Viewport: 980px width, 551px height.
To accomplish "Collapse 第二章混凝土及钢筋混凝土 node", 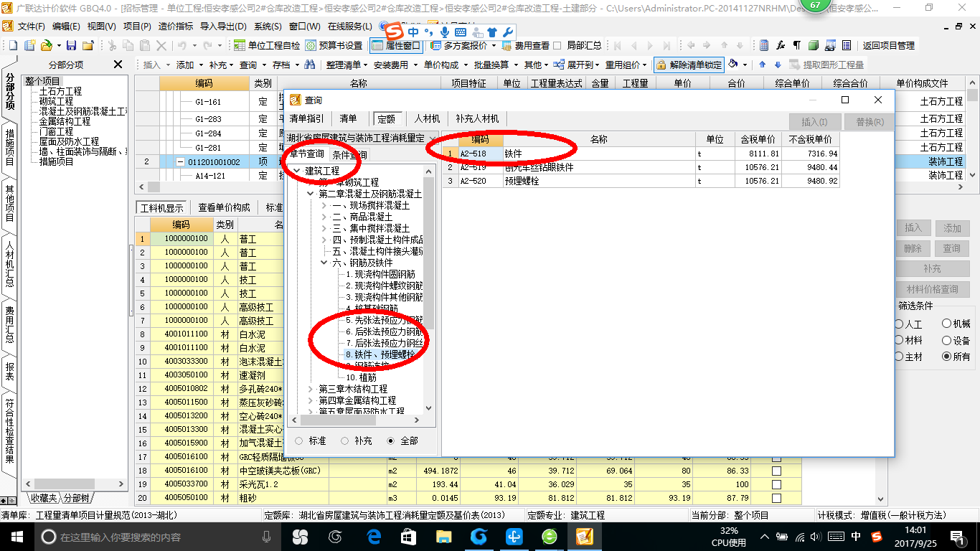I will [x=311, y=194].
